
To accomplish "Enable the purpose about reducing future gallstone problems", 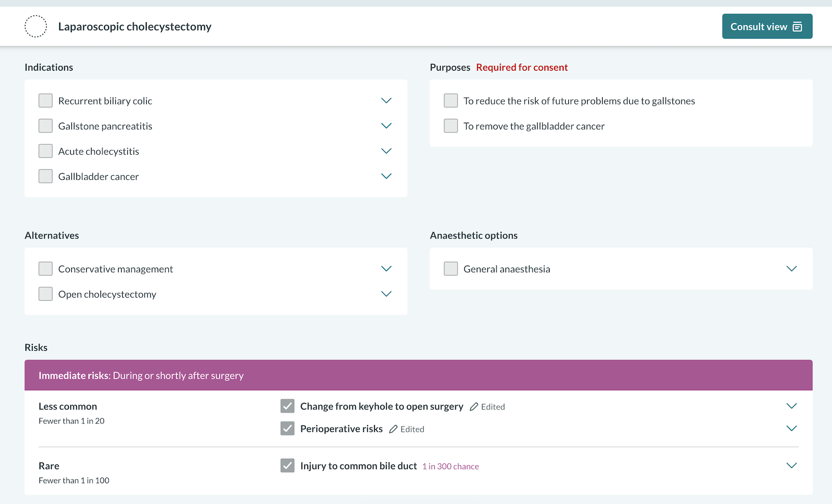I will pos(451,100).
